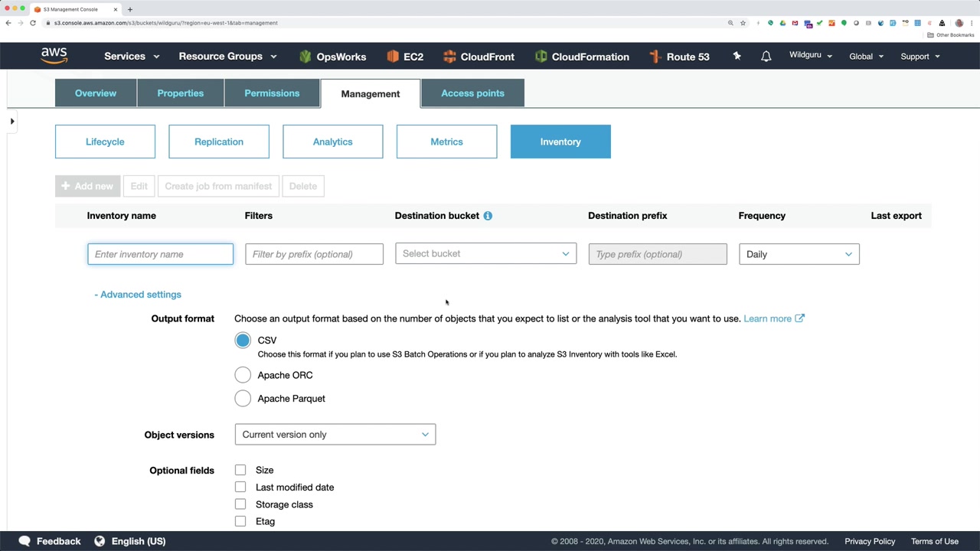Check the Etag optional field
Image resolution: width=980 pixels, height=551 pixels.
(240, 521)
